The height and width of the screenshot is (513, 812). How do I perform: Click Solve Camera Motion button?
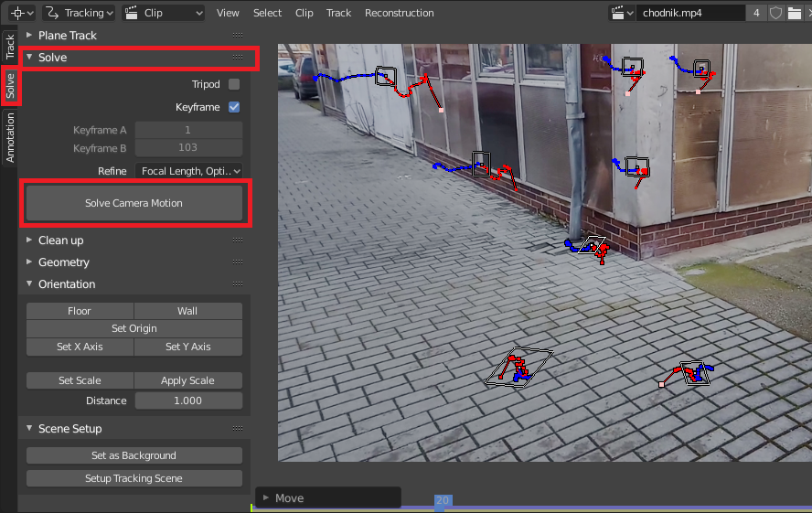coord(134,203)
